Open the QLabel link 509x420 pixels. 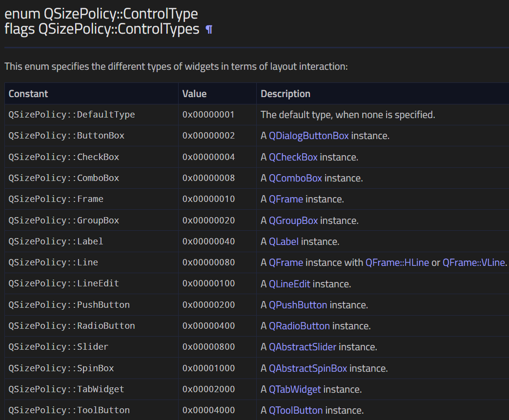(284, 241)
